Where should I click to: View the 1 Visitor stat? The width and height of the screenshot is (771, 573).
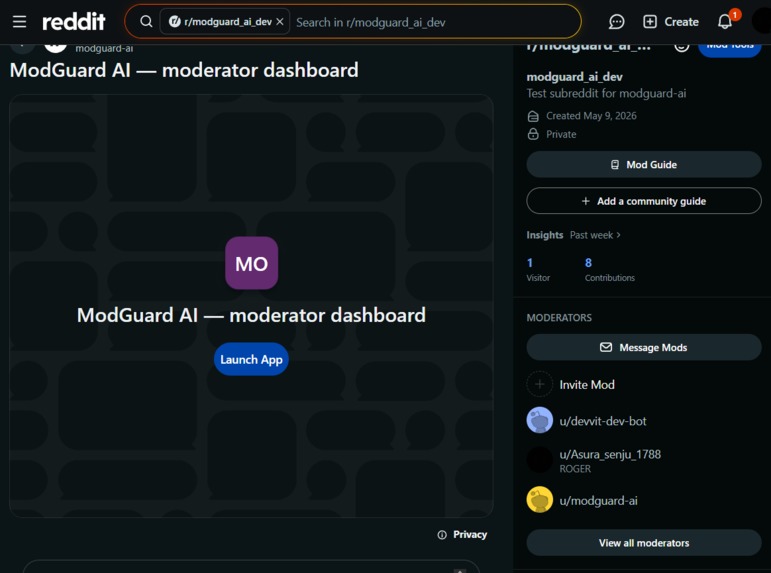pos(538,270)
